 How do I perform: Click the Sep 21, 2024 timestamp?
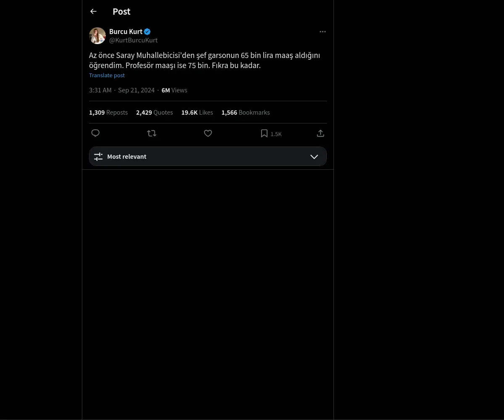[x=136, y=90]
